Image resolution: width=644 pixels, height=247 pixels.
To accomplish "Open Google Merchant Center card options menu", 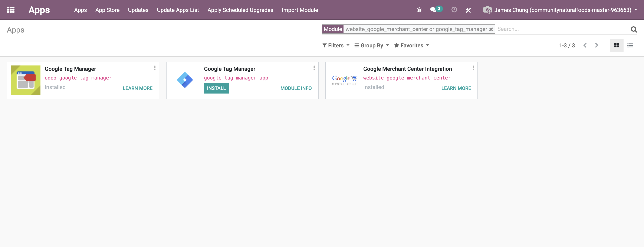I will click(473, 68).
